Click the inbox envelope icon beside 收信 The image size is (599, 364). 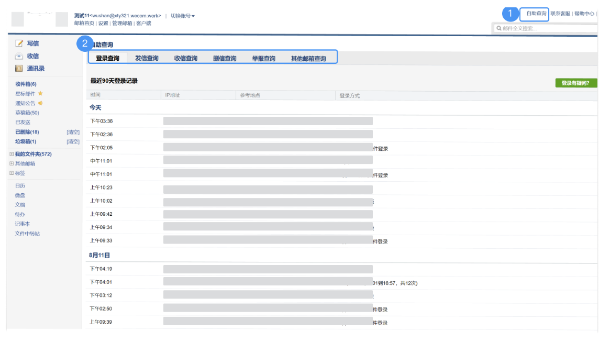click(x=19, y=56)
